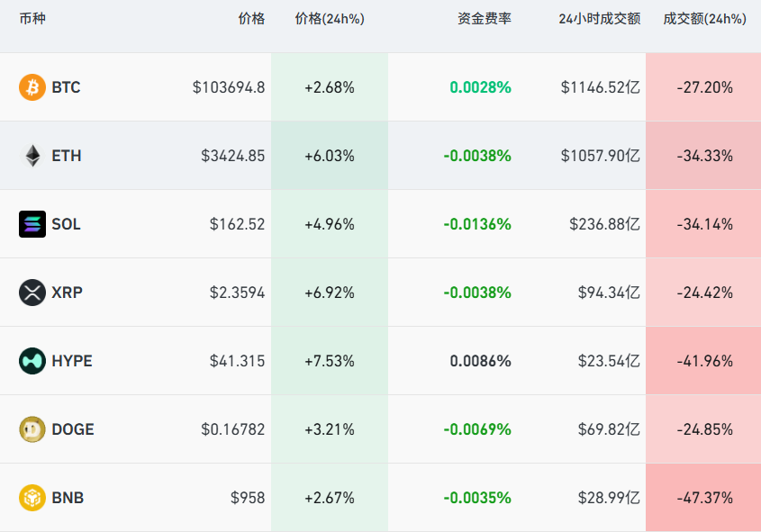Click DOGE 24h volume $69.82亿
The width and height of the screenshot is (761, 532).
[609, 429]
